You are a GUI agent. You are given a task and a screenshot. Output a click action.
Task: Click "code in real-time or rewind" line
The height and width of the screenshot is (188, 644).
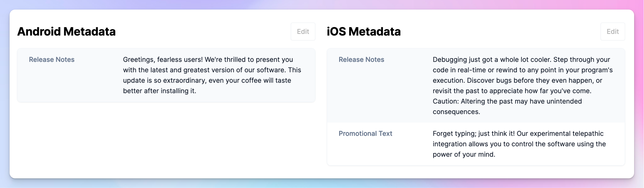(x=523, y=70)
